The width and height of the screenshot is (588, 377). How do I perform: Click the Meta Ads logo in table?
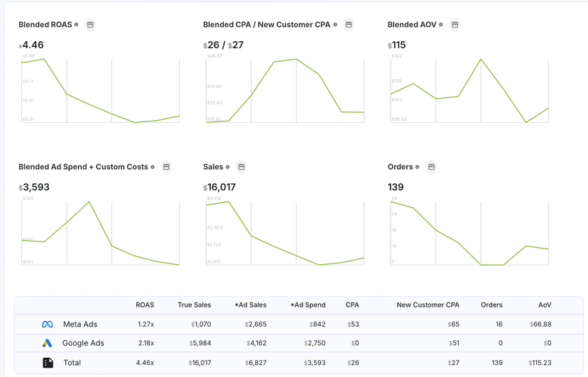tap(48, 324)
